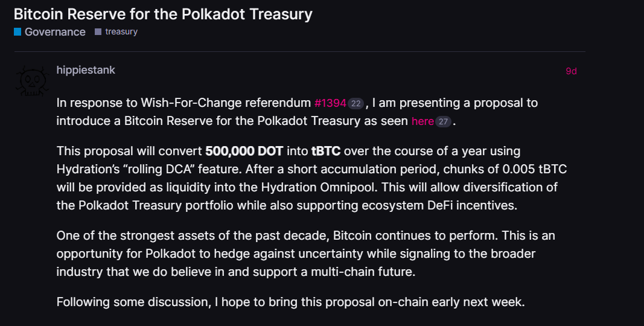Click the bold tBTC text
644x326 pixels.
point(326,151)
